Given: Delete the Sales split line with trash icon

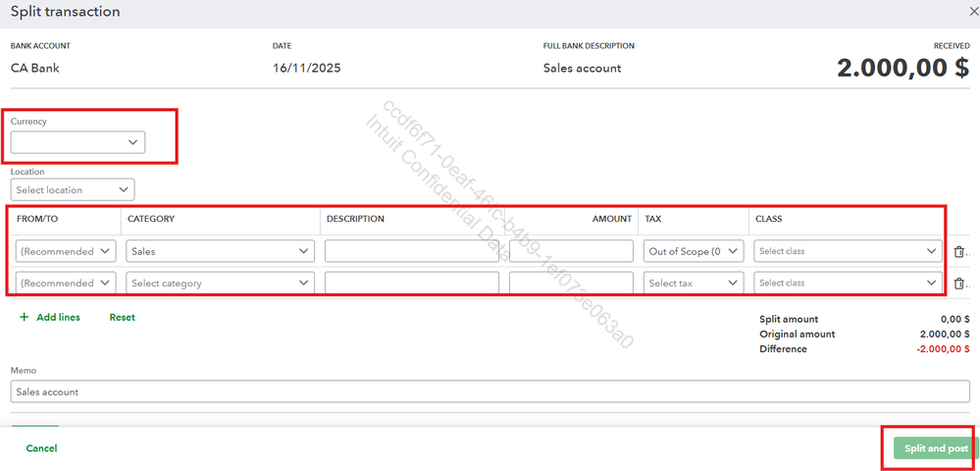Looking at the screenshot, I should point(958,251).
